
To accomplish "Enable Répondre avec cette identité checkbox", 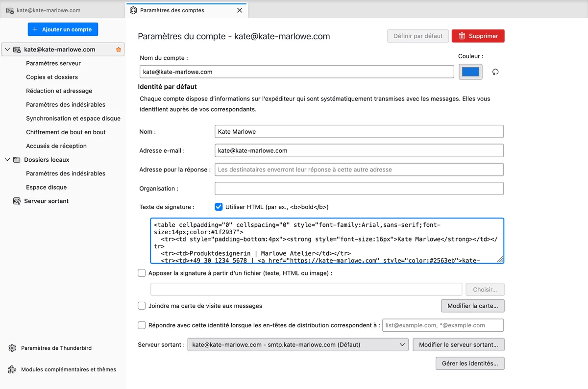I will (x=142, y=325).
